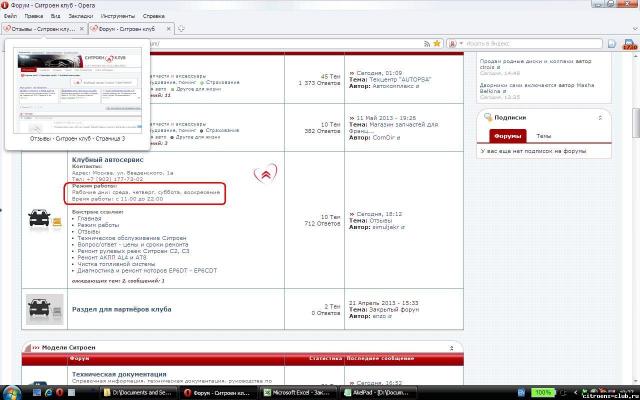Switch to Microsoft Excel in taskbar
The image size is (640, 400).
pyautogui.click(x=301, y=393)
